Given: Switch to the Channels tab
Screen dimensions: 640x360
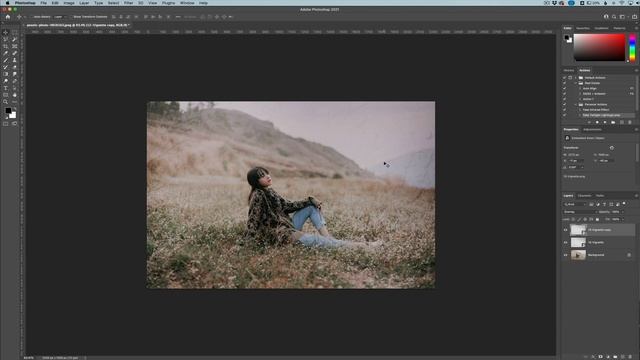Looking at the screenshot, I should 584,196.
